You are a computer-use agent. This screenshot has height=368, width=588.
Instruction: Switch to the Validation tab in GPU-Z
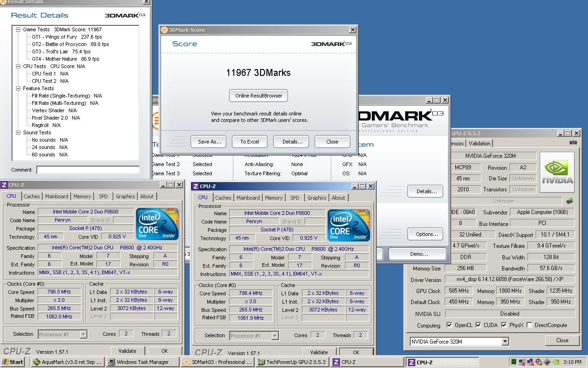(x=480, y=144)
